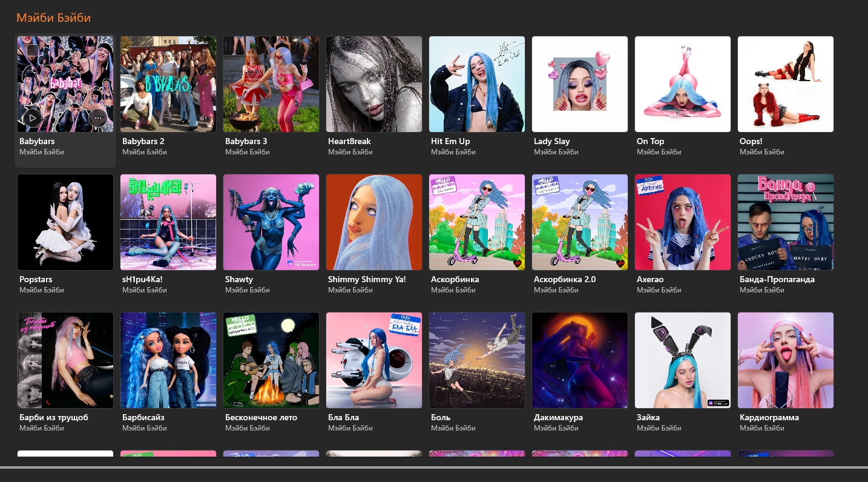Click the Lady Slay title text
The image size is (868, 482).
[x=552, y=141]
